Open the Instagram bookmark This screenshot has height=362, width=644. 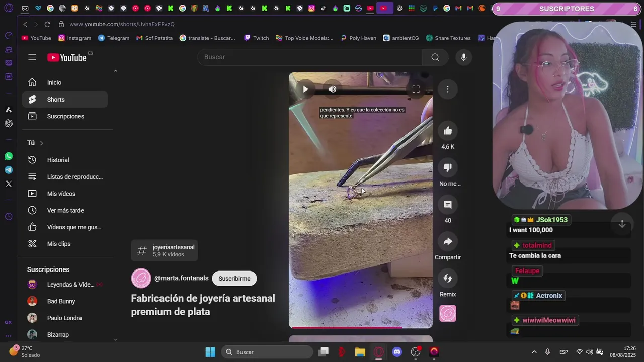(x=74, y=38)
